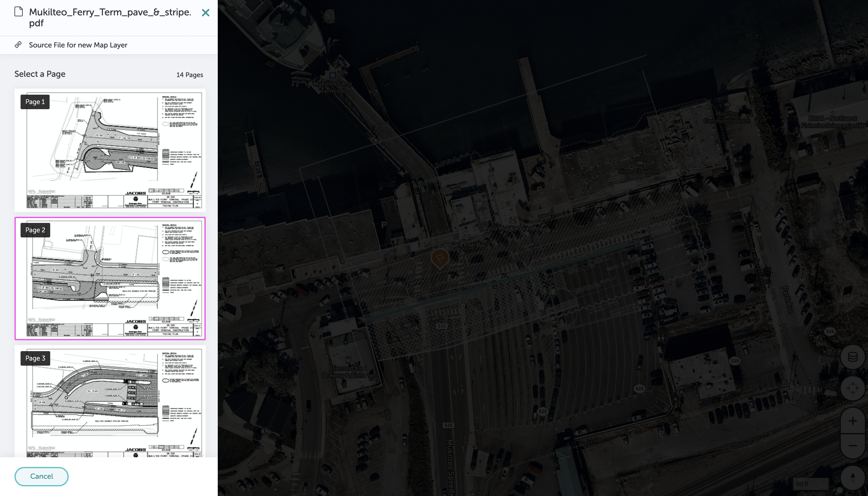Zoom out on the map

tap(853, 445)
